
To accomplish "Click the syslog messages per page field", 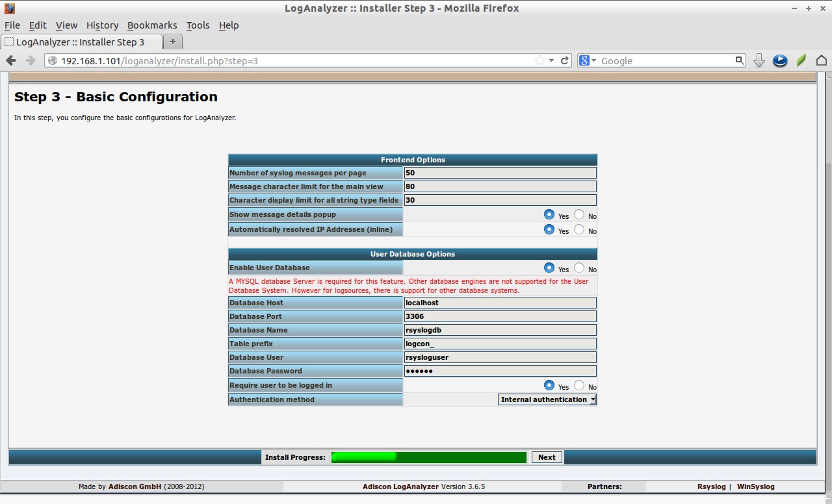I will tap(500, 173).
